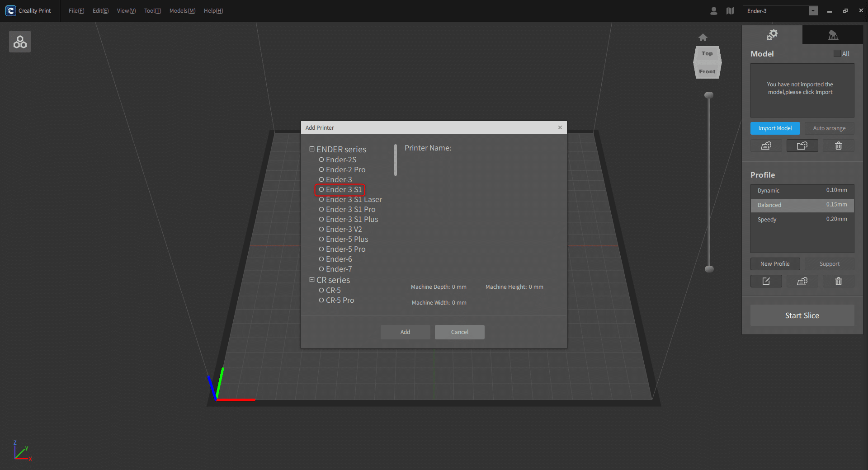Select Ender-6 printer option
The image size is (868, 470).
pos(335,259)
